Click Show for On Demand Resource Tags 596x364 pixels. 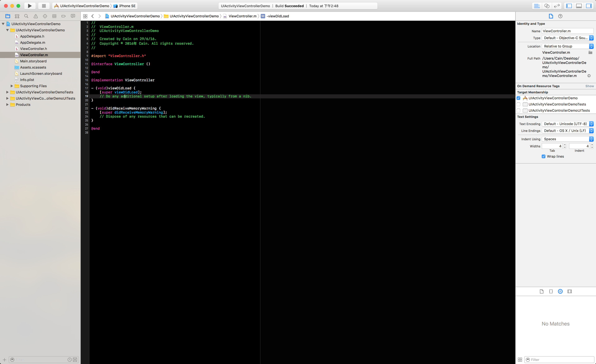(x=589, y=86)
